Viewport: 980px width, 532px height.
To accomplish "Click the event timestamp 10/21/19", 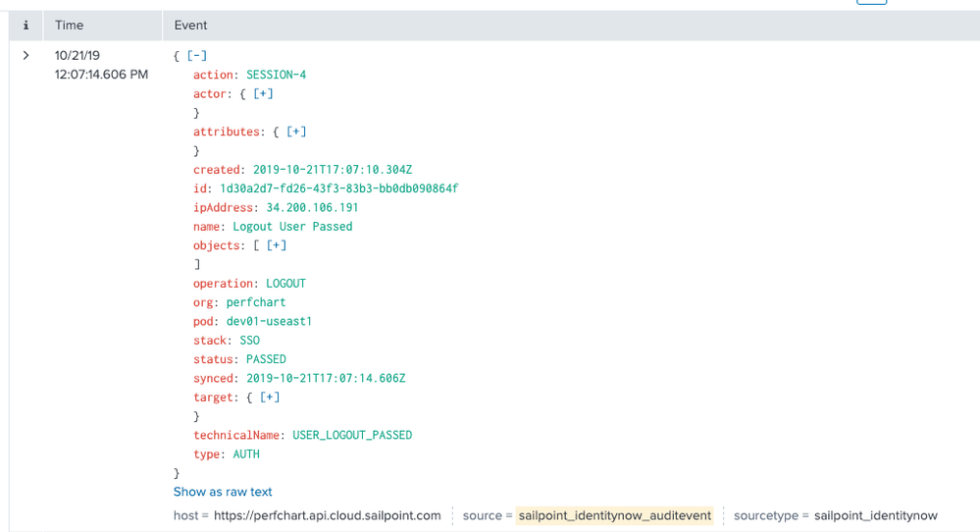I will coord(77,56).
